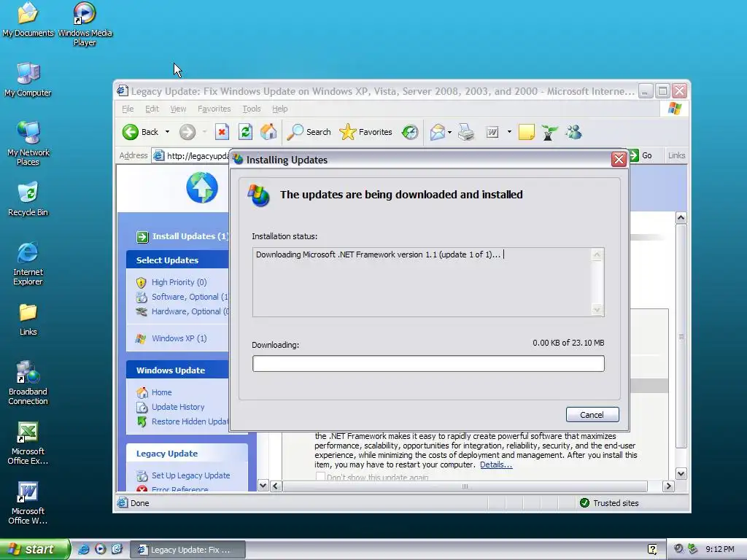Click Show Desktop Quick Launch icon
Screen dimensions: 747x560
pos(117,549)
